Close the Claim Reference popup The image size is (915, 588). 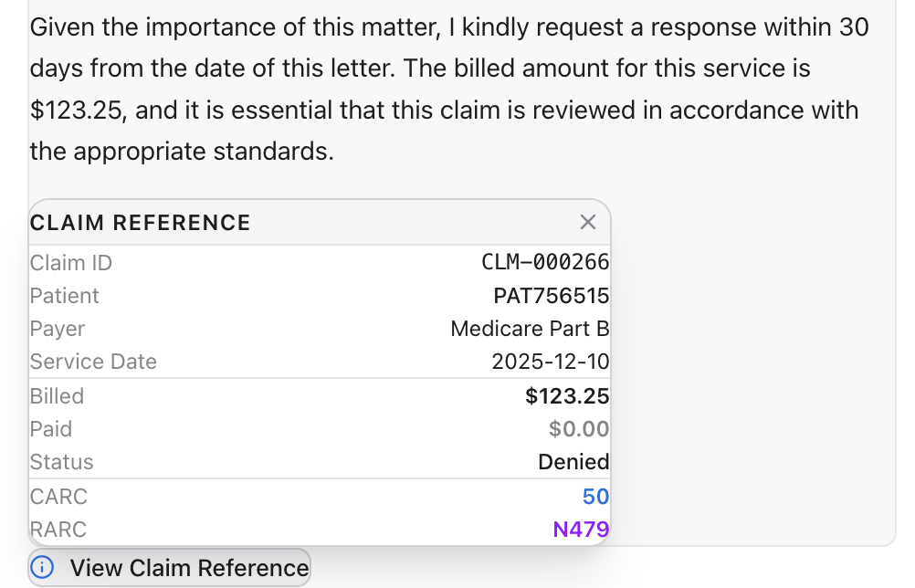588,222
